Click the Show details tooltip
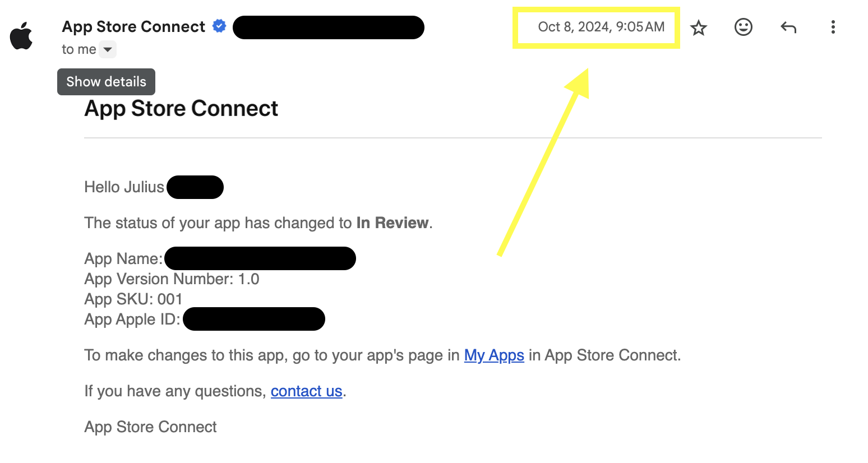Image resolution: width=868 pixels, height=463 pixels. [x=106, y=82]
